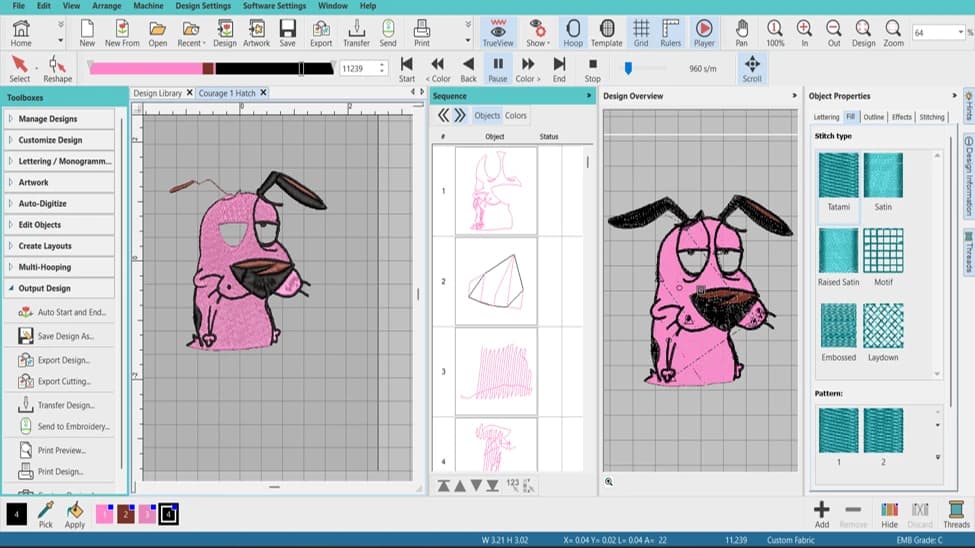Image resolution: width=975 pixels, height=548 pixels.
Task: Create a New design
Action: 87,33
